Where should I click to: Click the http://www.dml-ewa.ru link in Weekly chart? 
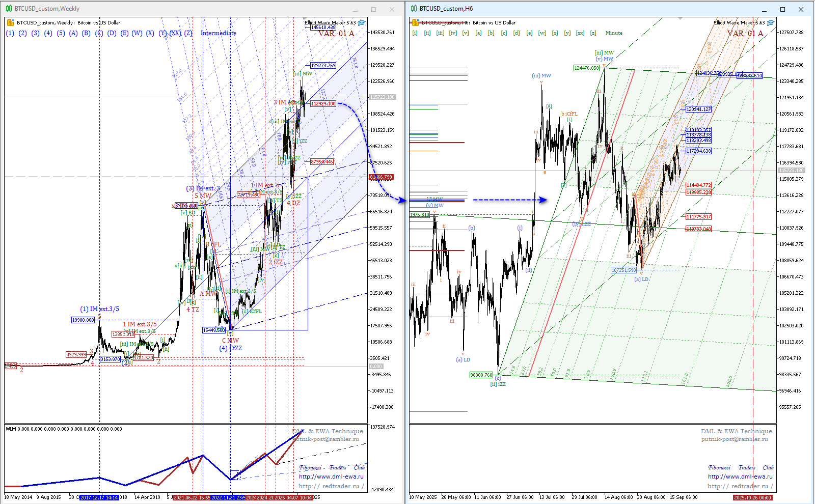pos(331,477)
